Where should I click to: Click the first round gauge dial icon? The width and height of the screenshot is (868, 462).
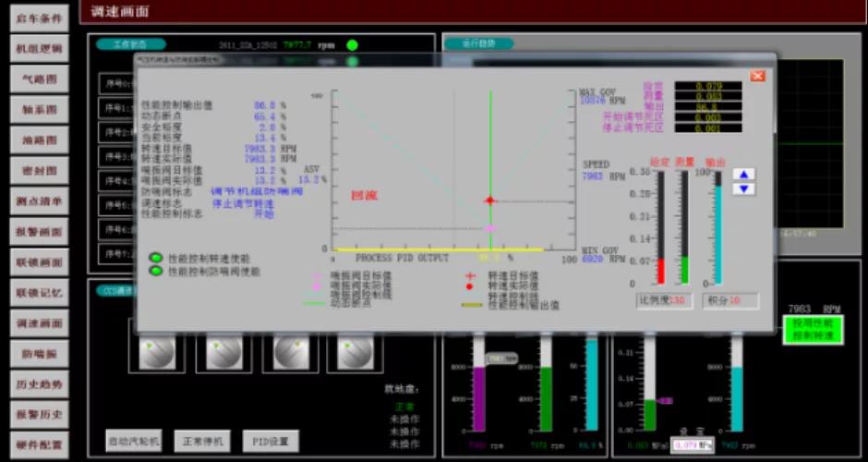pyautogui.click(x=156, y=352)
